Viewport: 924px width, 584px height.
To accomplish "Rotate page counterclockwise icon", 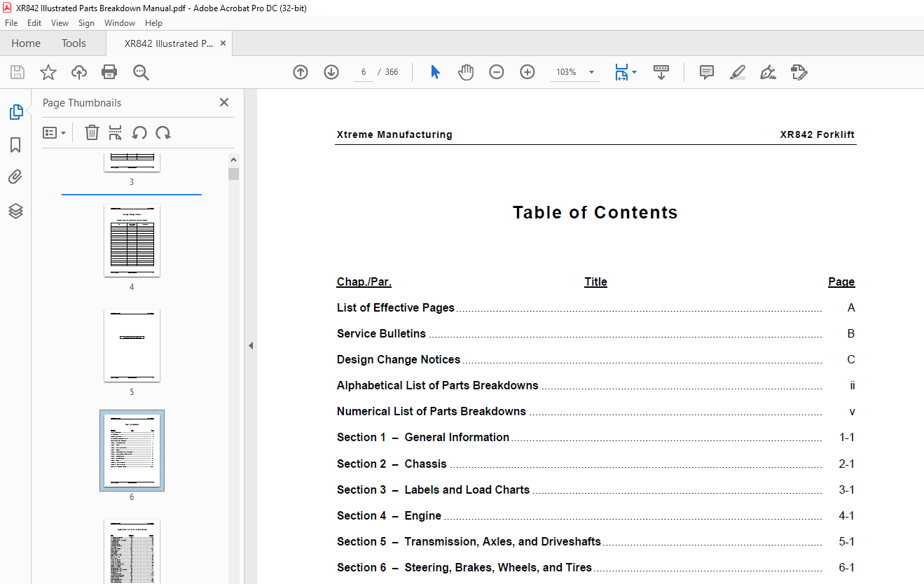I will coord(139,132).
